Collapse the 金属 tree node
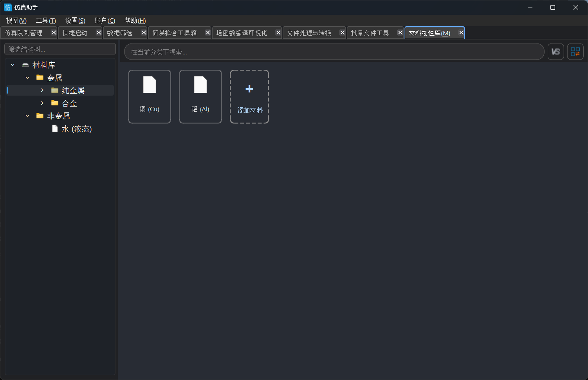The height and width of the screenshot is (380, 588). [27, 78]
